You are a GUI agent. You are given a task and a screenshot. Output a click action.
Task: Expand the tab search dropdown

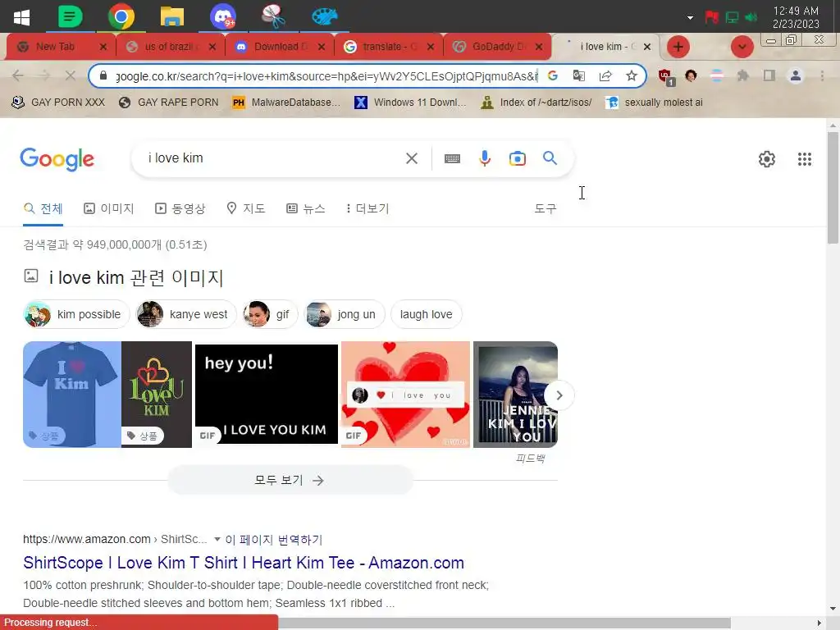click(x=742, y=47)
